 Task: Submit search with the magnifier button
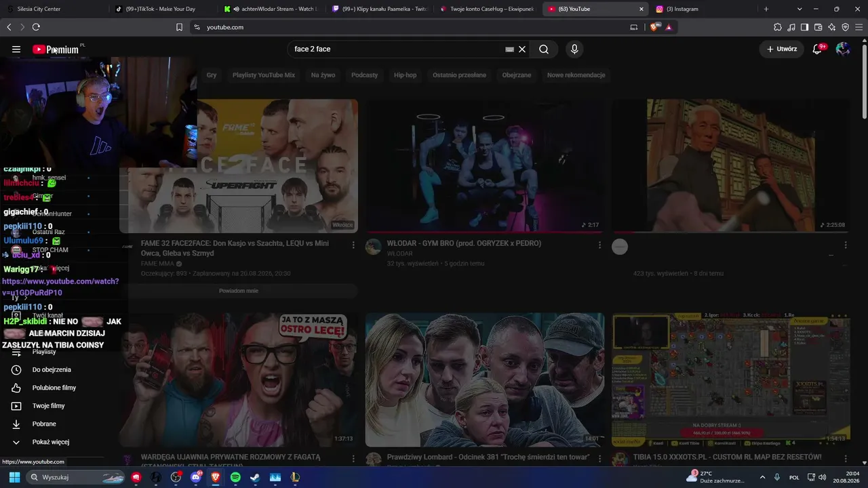pyautogui.click(x=544, y=49)
